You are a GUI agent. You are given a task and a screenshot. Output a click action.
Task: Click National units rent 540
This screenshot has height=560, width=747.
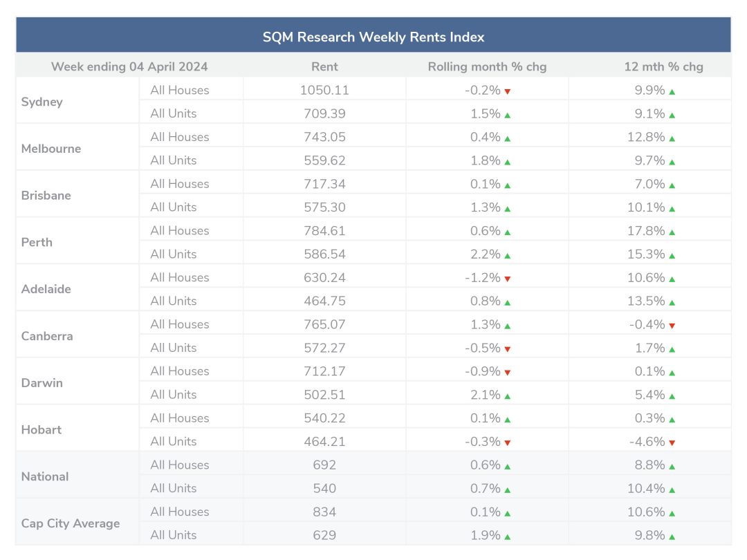tap(324, 488)
